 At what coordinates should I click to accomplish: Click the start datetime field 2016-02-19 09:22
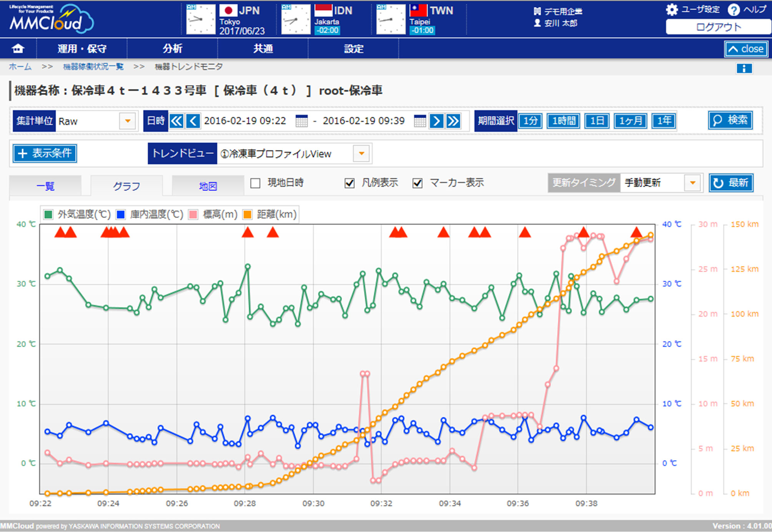click(245, 121)
